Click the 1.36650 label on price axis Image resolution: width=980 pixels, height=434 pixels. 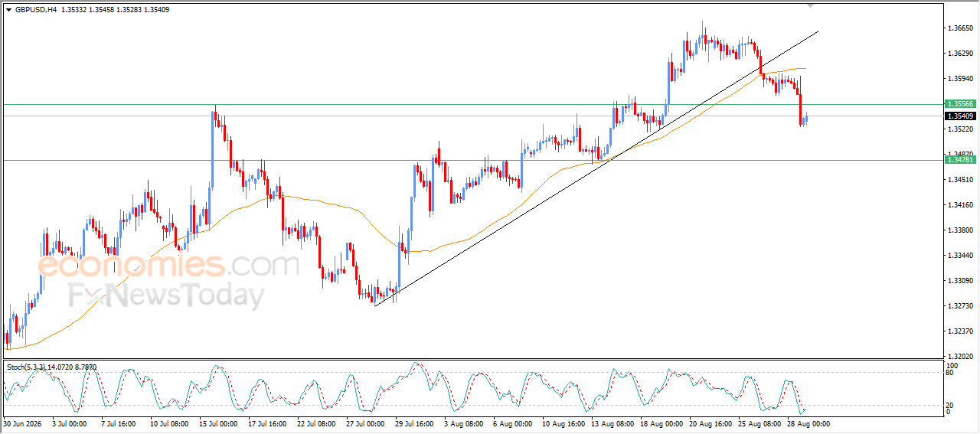coord(960,28)
